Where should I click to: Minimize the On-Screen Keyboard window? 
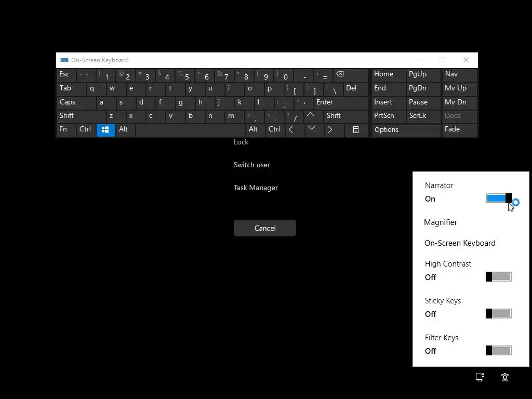[419, 60]
